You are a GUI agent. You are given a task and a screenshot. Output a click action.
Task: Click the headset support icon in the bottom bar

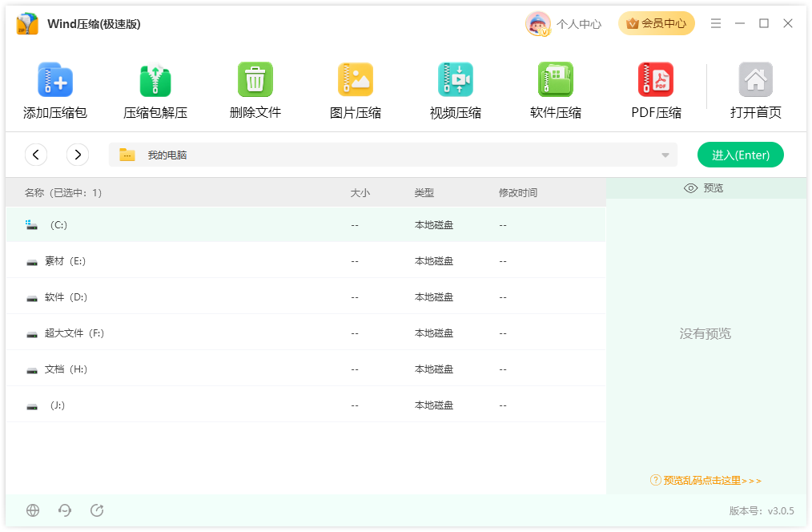(x=65, y=510)
